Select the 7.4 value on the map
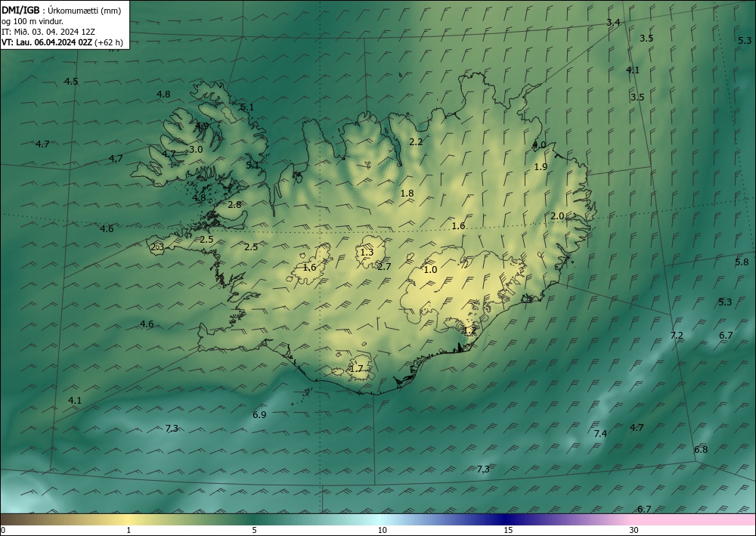Screen dimensions: 756x536 [x=600, y=433]
